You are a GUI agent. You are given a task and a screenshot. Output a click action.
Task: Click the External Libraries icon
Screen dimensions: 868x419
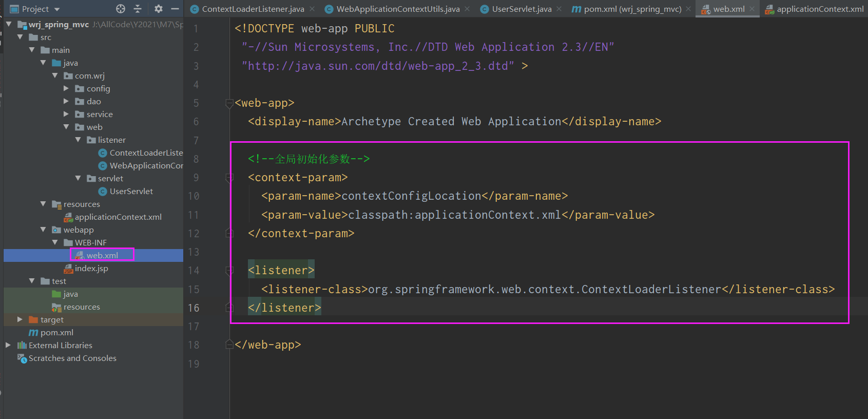22,346
